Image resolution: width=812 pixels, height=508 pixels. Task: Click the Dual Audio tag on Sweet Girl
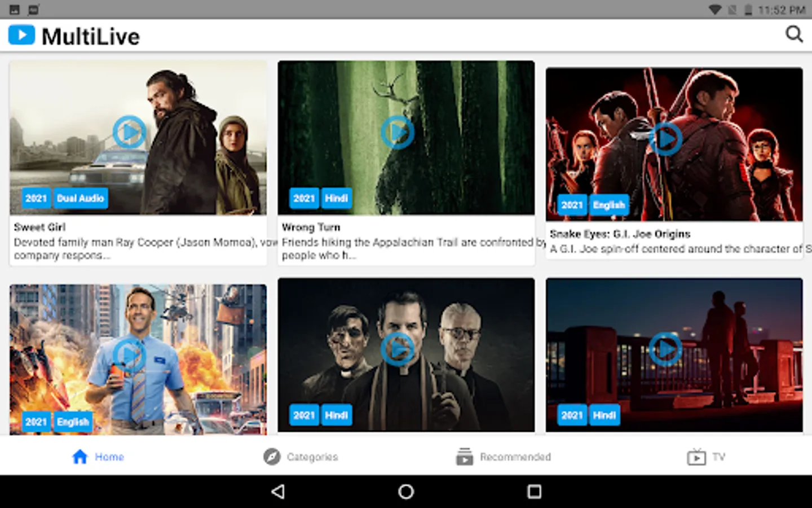click(x=81, y=198)
